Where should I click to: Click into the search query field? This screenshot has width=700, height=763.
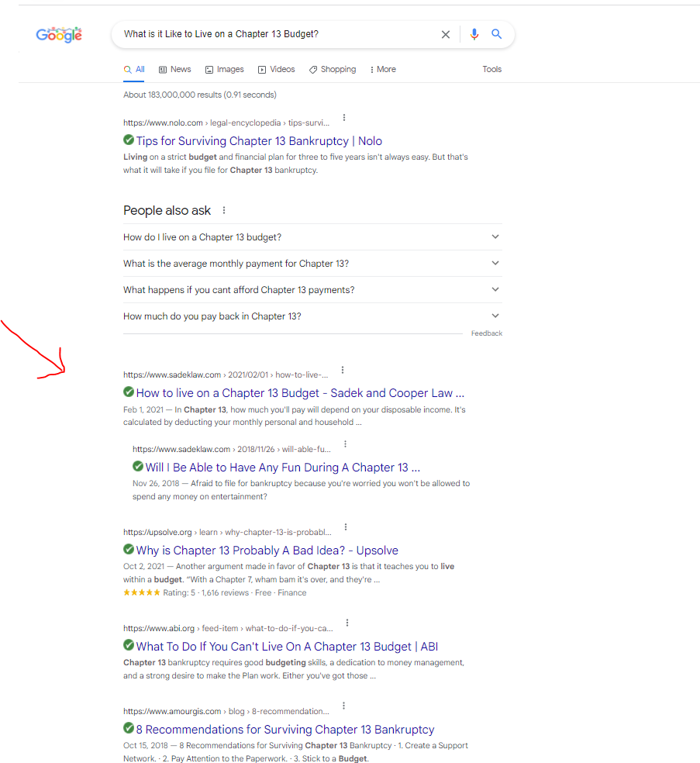[278, 34]
